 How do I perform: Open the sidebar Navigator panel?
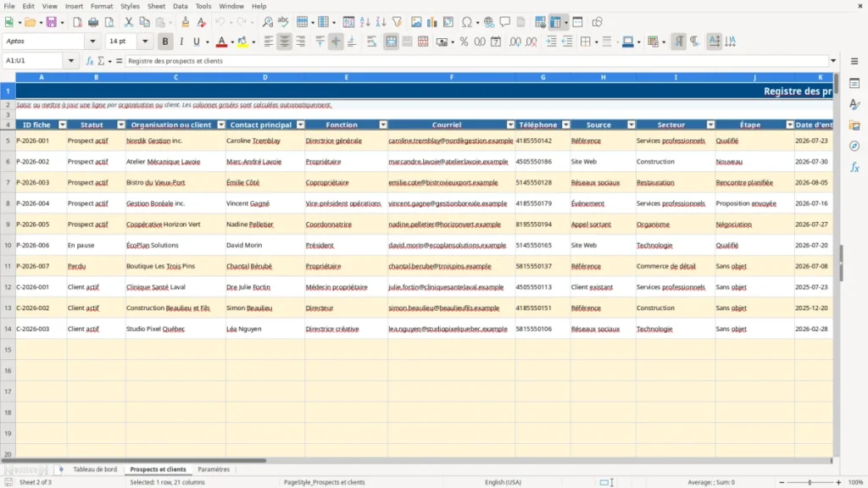coord(854,146)
